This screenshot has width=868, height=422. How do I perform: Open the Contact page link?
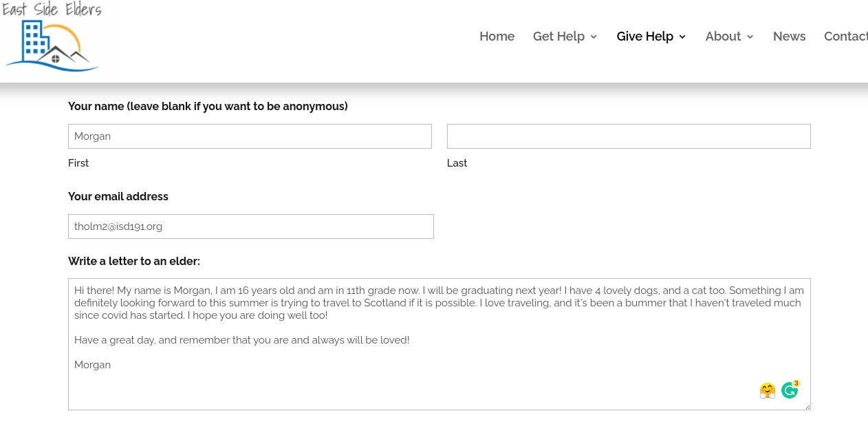tap(846, 36)
